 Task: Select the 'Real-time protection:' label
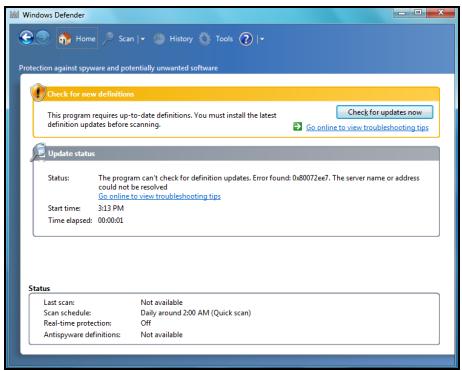[x=77, y=323]
